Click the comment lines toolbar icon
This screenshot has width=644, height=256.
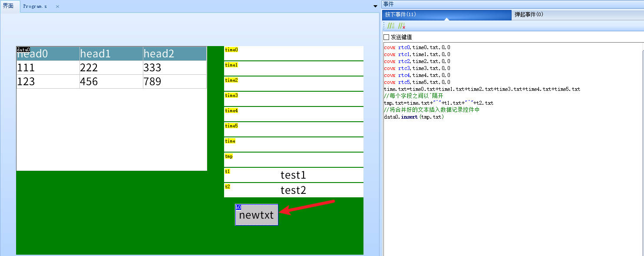pos(391,26)
